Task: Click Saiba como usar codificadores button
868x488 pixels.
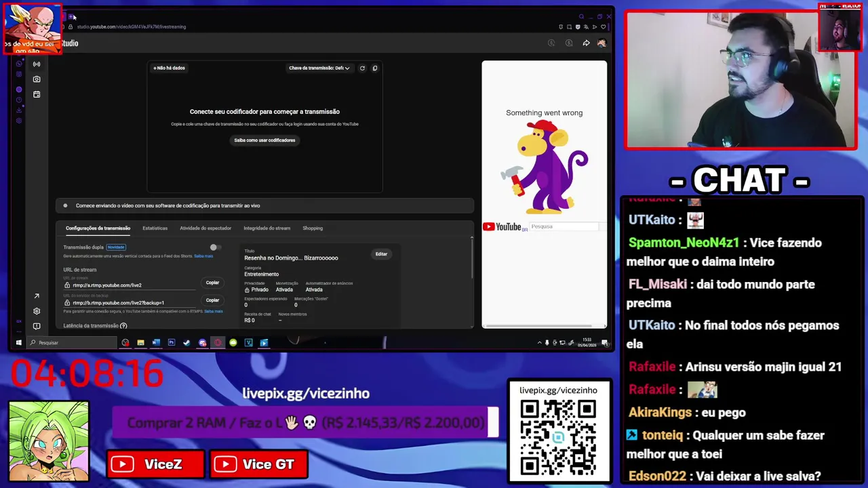Action: click(x=264, y=140)
